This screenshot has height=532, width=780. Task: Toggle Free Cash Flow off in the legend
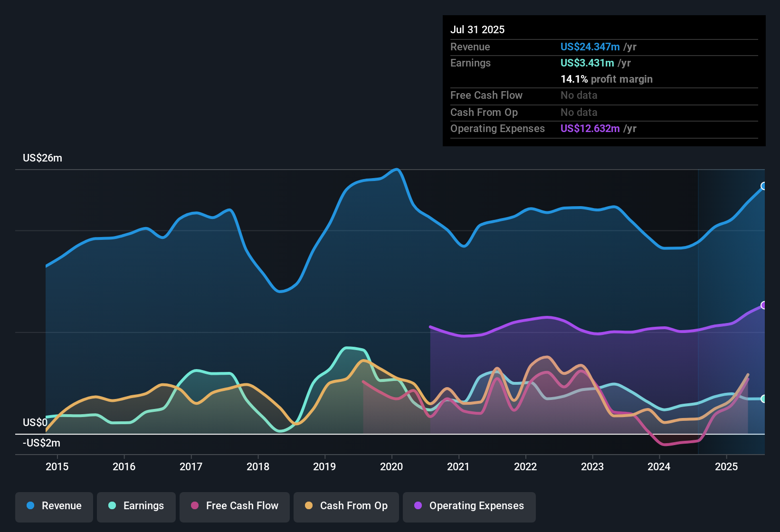(234, 506)
